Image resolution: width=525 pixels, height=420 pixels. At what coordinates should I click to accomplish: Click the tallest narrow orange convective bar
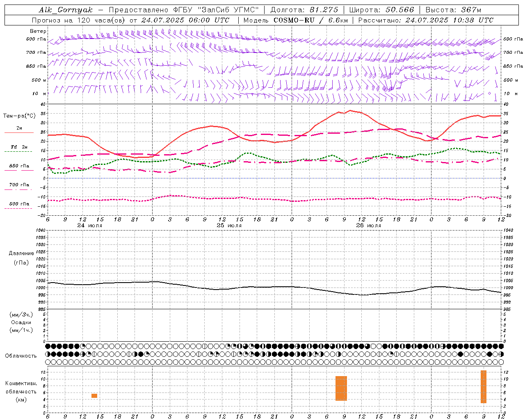(x=484, y=387)
